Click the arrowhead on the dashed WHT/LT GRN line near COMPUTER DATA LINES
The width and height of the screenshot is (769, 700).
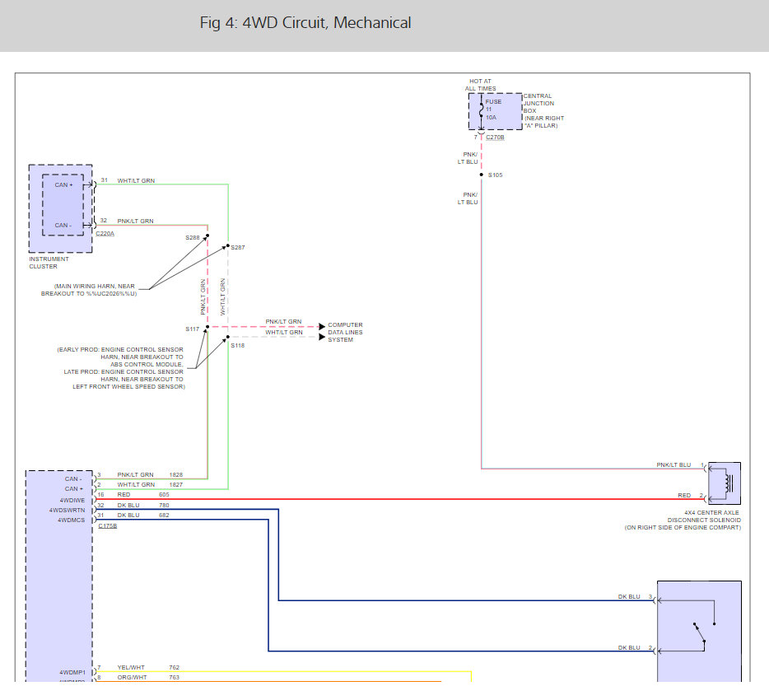(322, 337)
